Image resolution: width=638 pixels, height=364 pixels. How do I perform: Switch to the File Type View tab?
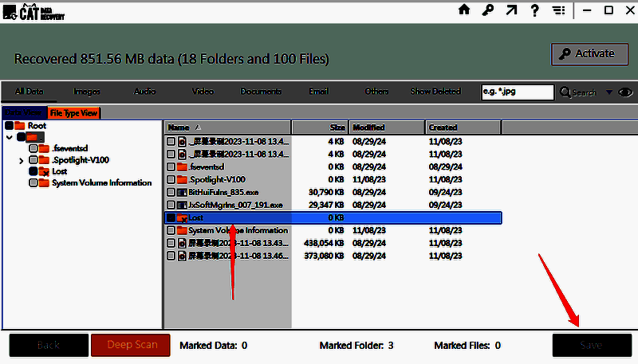coord(73,113)
